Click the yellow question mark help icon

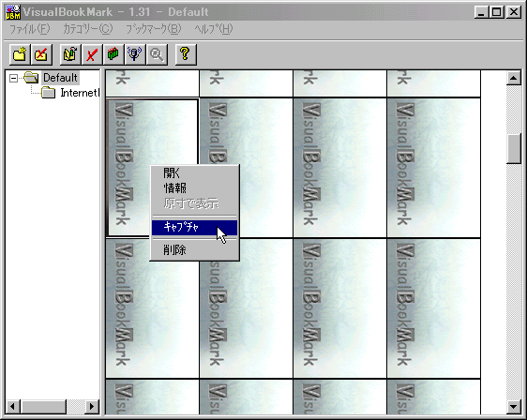186,54
